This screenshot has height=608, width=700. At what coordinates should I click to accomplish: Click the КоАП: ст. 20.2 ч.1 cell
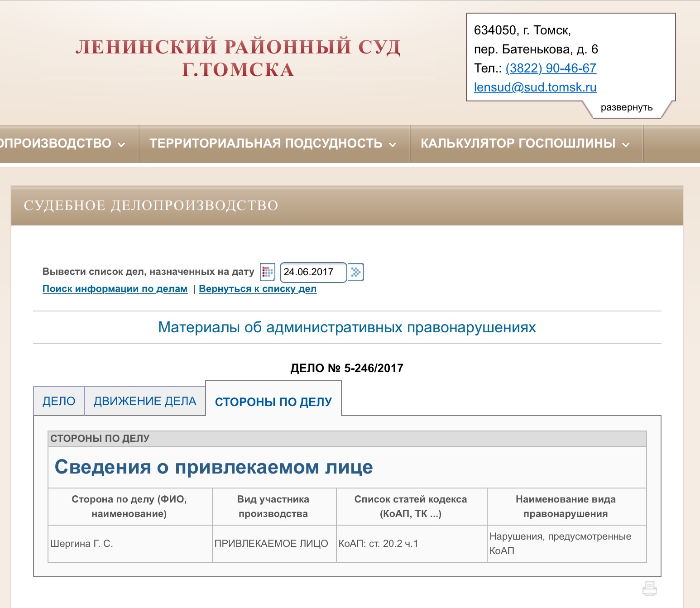tap(412, 544)
